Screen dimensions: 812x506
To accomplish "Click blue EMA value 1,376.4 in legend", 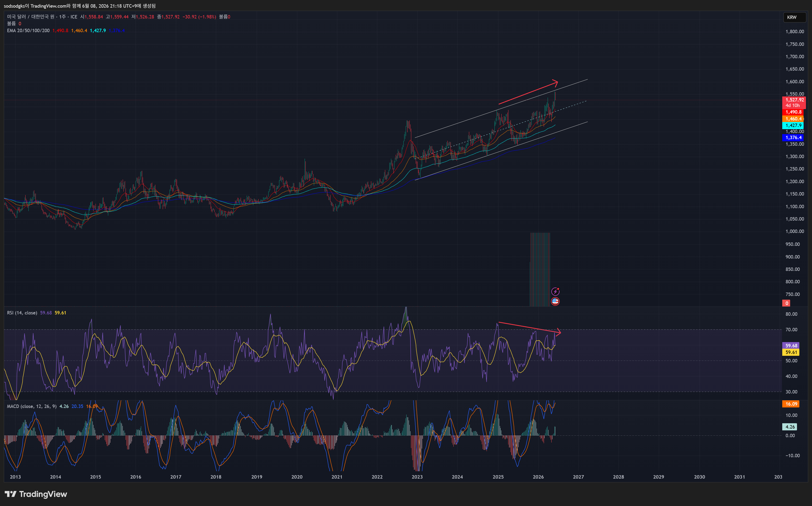I will (117, 31).
